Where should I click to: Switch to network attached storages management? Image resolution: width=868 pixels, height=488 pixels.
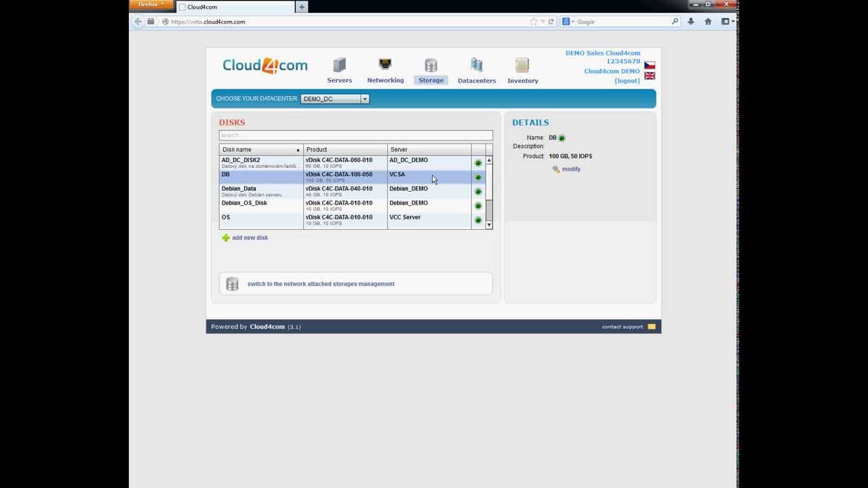click(x=321, y=284)
